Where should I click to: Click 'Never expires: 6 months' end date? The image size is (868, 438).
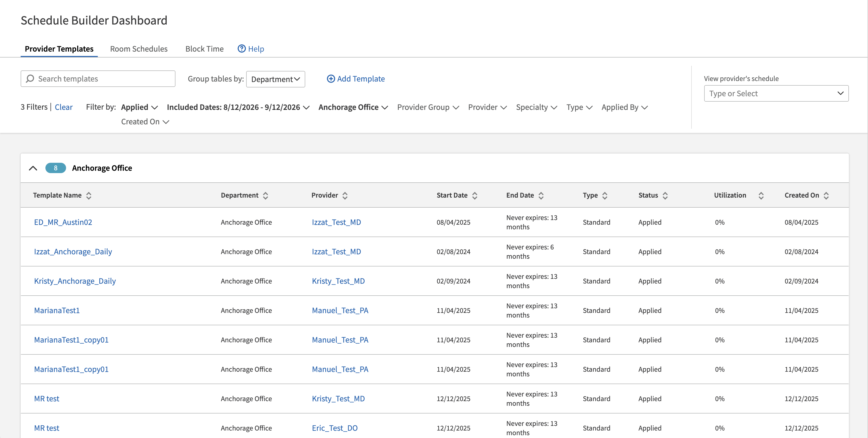(530, 252)
